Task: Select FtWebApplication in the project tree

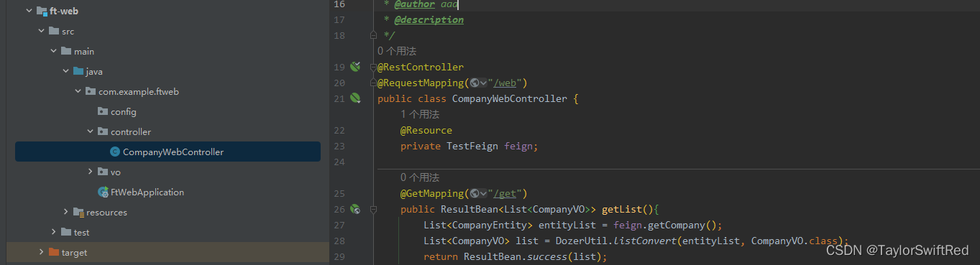Action: (x=147, y=192)
